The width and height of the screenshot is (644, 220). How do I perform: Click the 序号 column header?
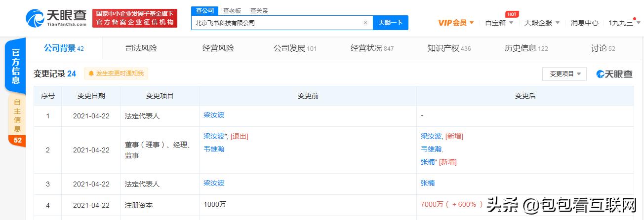[x=48, y=96]
